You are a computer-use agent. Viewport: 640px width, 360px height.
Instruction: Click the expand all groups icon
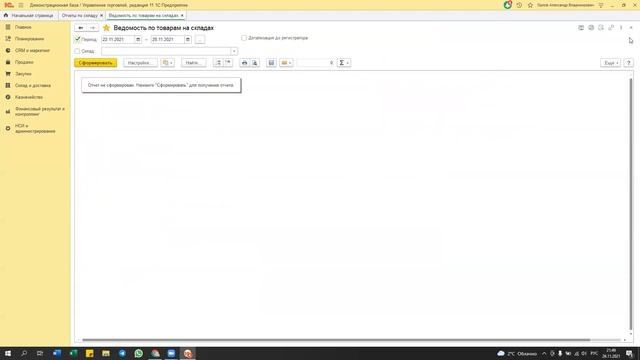point(218,63)
